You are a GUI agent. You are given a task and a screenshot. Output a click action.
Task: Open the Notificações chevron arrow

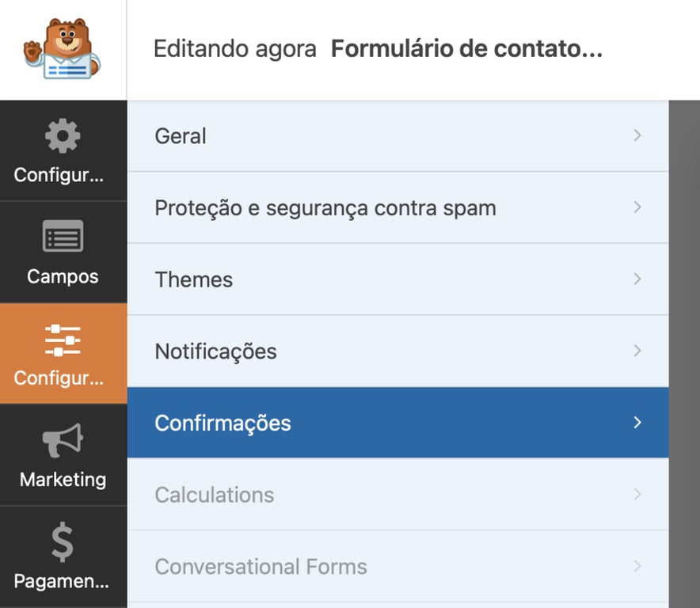pos(637,351)
